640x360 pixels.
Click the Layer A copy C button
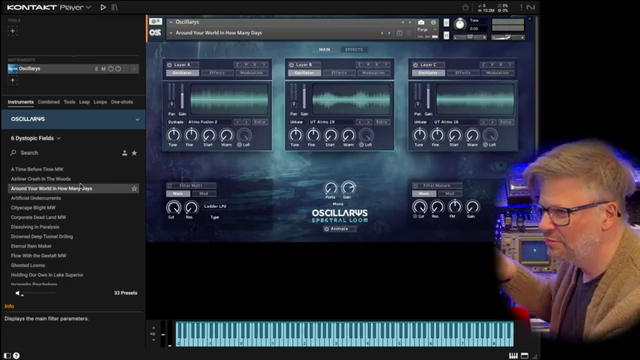click(238, 64)
